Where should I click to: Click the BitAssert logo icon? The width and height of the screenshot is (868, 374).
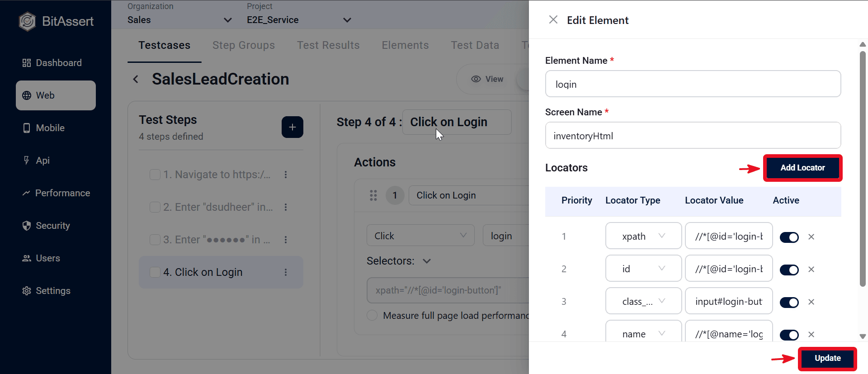(27, 21)
